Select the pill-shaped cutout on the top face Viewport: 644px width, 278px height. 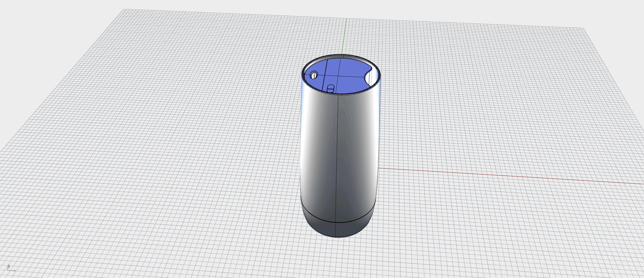331,89
